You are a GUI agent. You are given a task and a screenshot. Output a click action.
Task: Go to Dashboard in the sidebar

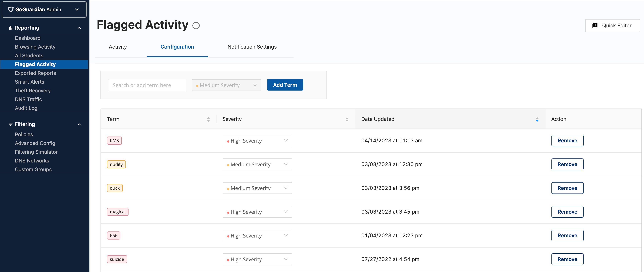(x=28, y=38)
